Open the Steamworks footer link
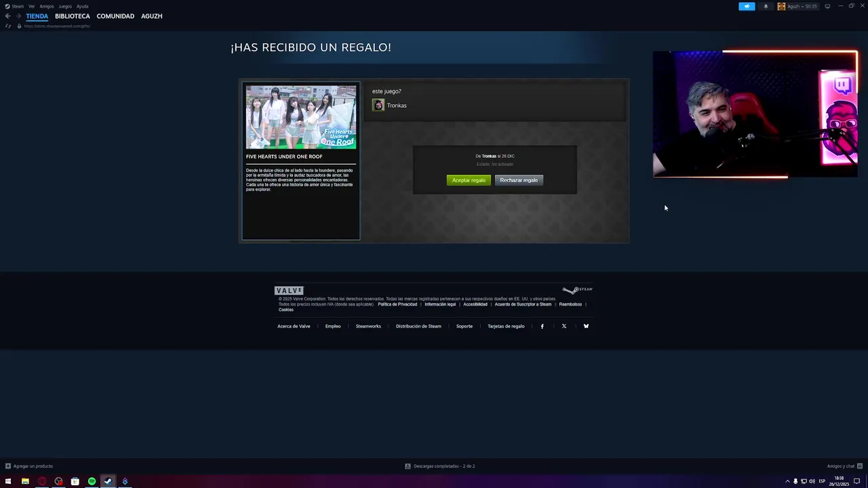 coord(368,326)
